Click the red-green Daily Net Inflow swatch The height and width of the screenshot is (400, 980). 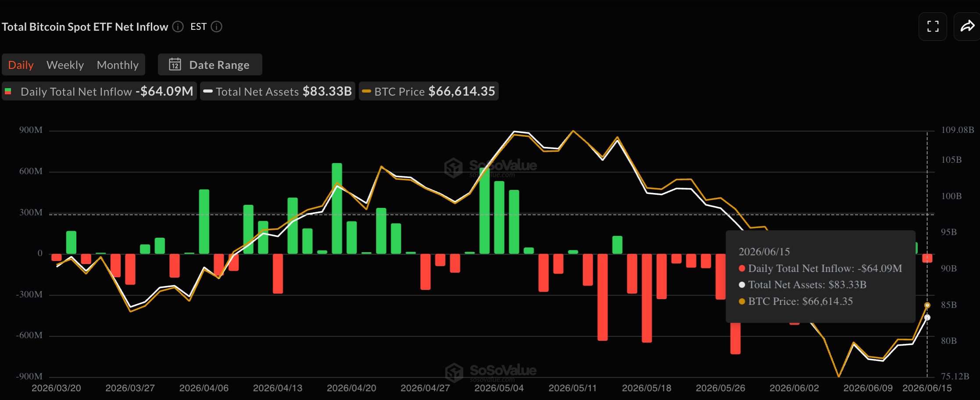(x=8, y=91)
